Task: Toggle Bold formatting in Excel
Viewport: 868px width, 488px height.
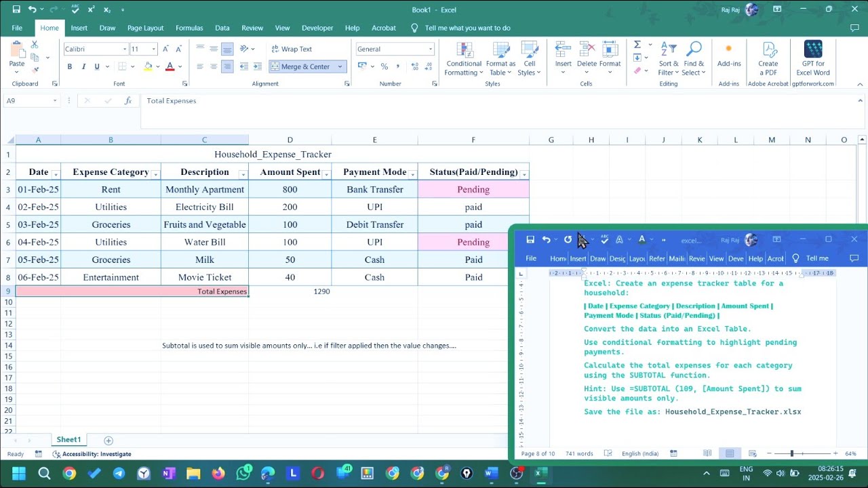Action: coord(69,66)
